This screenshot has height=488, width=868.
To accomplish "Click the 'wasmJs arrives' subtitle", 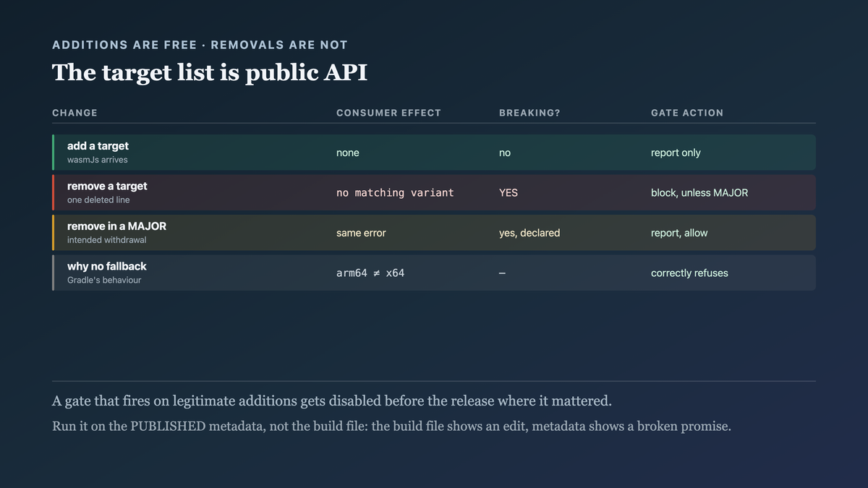I will click(97, 160).
